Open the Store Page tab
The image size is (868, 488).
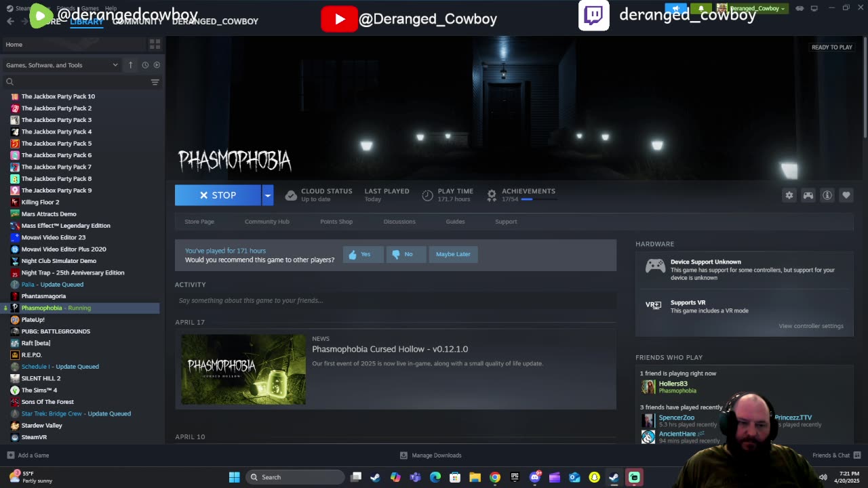click(x=199, y=222)
